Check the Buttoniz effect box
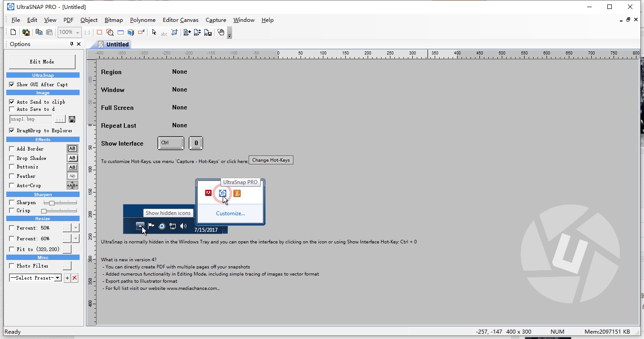644x339 pixels. [x=12, y=167]
